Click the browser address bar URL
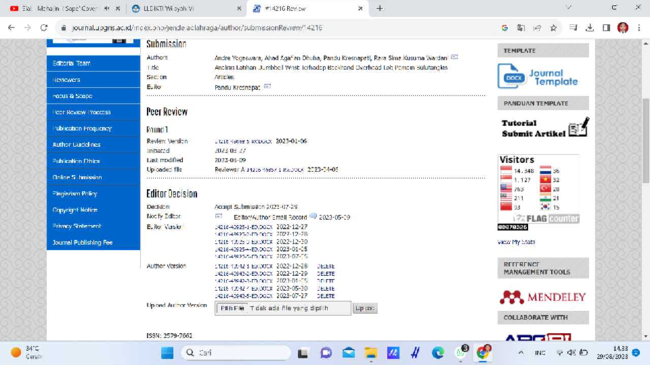 197,28
